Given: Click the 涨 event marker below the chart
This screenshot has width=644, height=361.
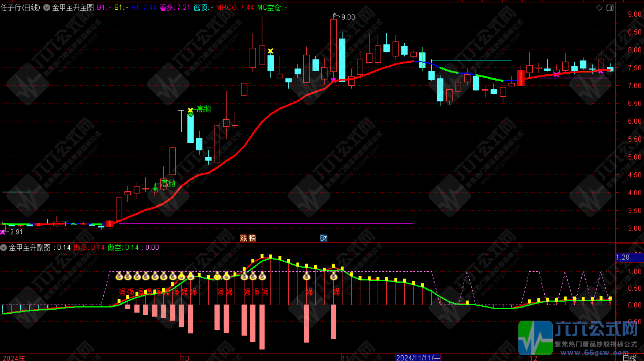Looking at the screenshot, I should point(243,238).
